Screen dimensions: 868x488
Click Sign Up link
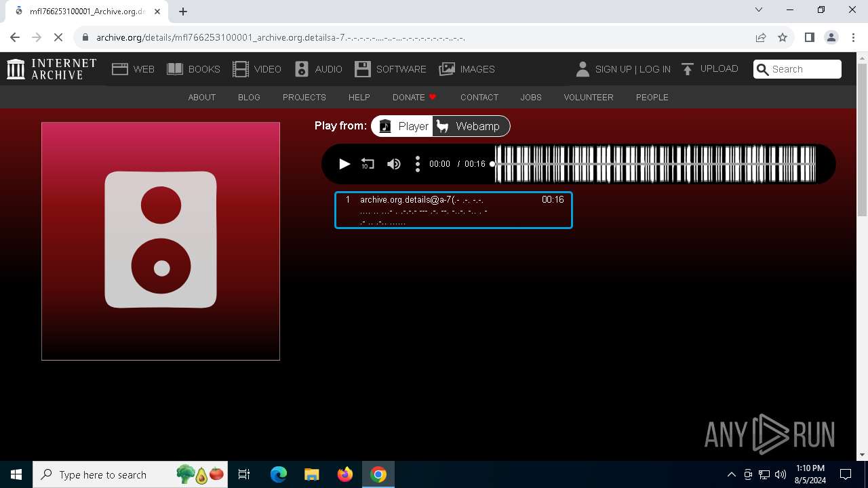click(x=613, y=69)
